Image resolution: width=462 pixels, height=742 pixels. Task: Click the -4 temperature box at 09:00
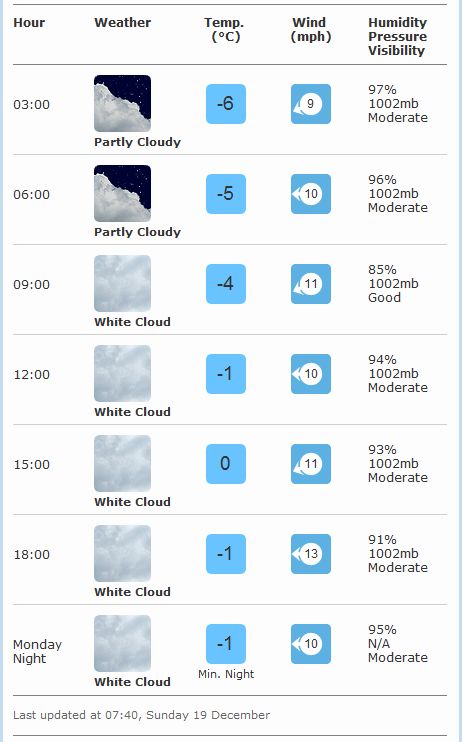(x=226, y=283)
